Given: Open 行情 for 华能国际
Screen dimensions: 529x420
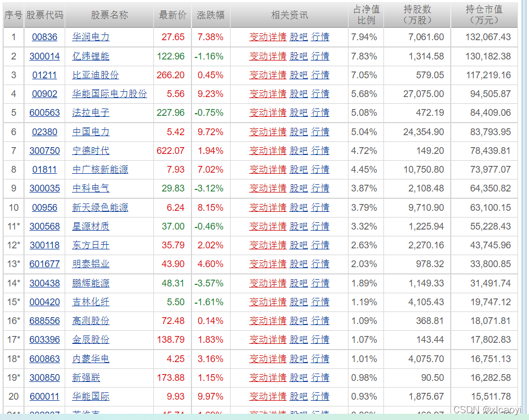Looking at the screenshot, I should click(320, 397).
